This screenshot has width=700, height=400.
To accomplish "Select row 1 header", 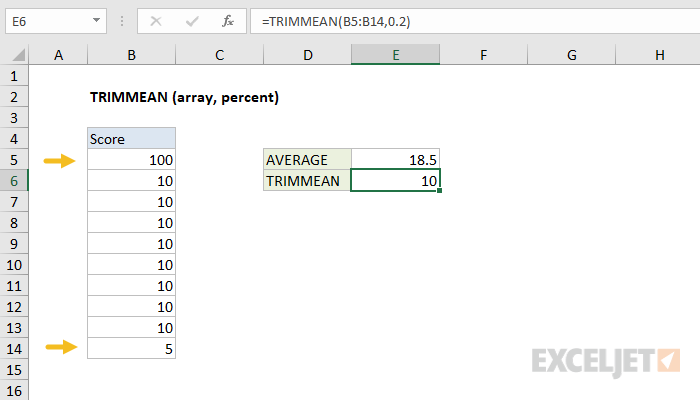I will (14, 76).
